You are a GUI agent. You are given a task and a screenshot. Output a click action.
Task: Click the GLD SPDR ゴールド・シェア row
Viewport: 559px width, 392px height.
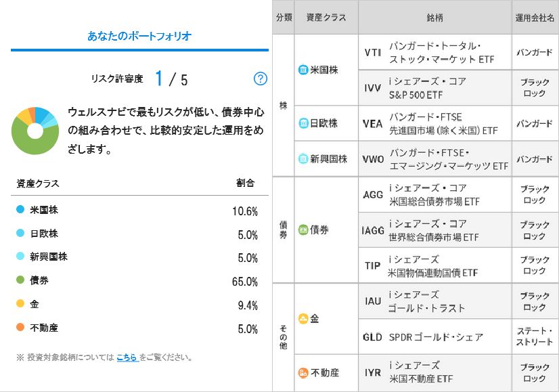433,336
